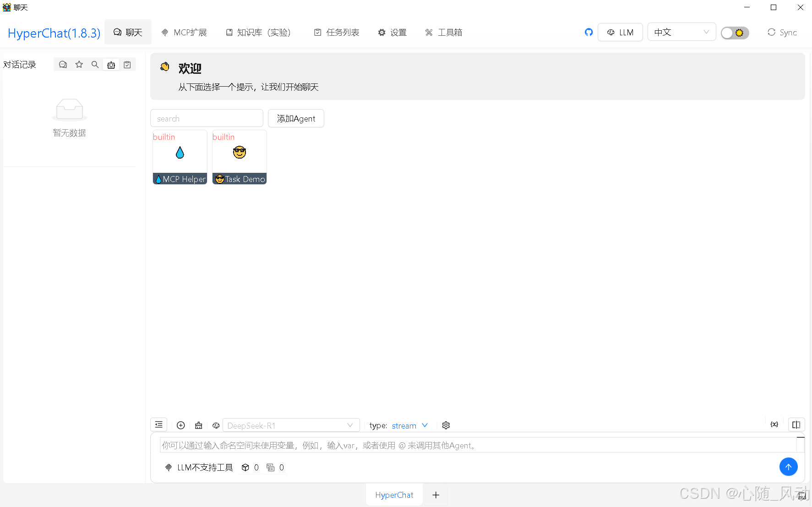The image size is (812, 507).
Task: Open the MCP扩展 tab
Action: pyautogui.click(x=184, y=32)
